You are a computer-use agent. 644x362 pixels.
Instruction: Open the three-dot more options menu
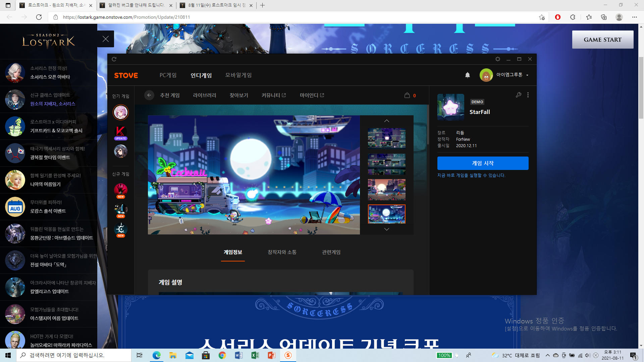528,95
